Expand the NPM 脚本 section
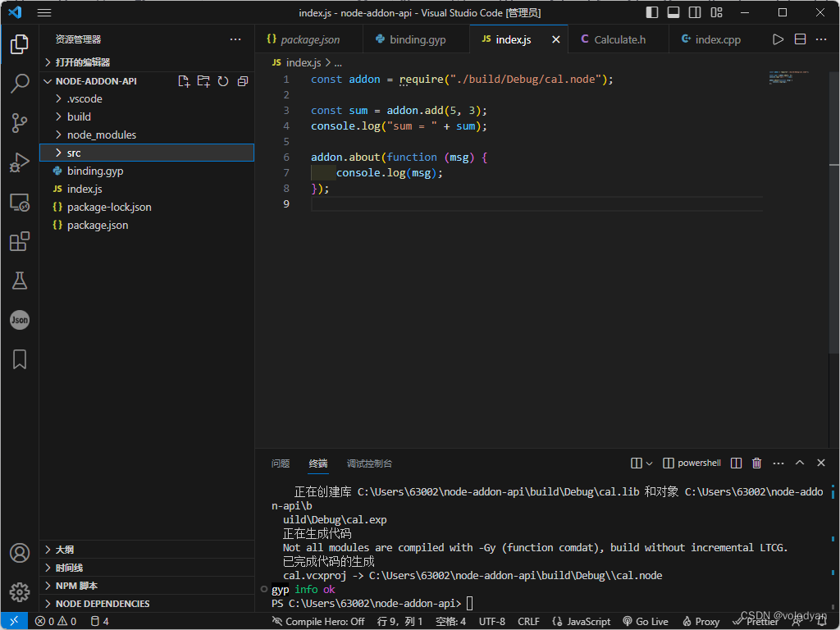Screen dimensions: 840x630 coord(78,585)
